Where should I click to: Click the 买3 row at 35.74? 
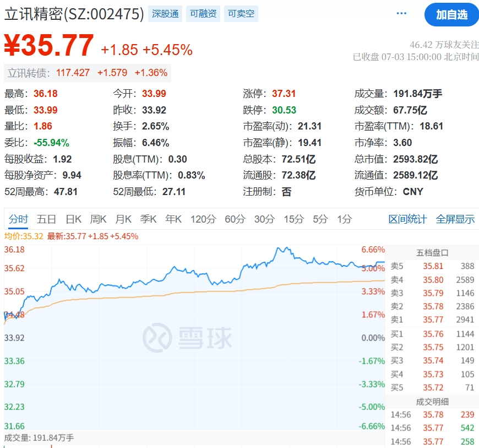pyautogui.click(x=432, y=361)
